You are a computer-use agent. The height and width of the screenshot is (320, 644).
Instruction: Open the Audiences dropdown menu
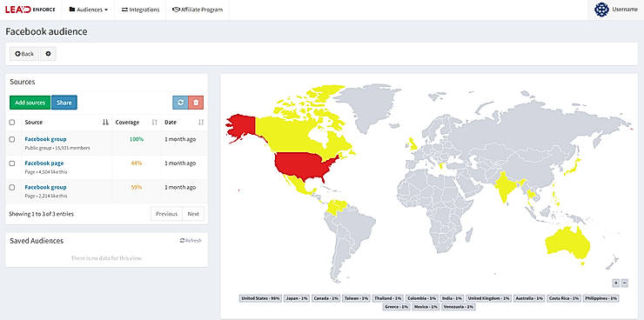pos(88,10)
